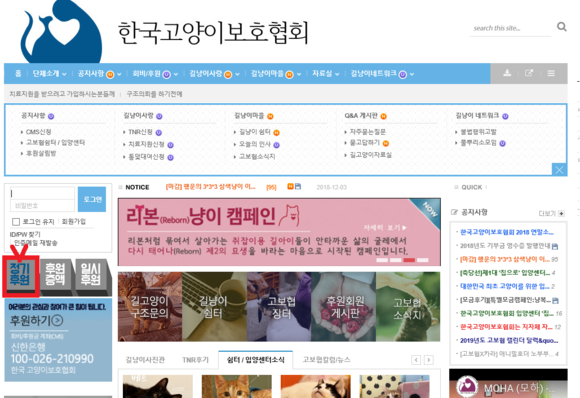The image size is (580, 398).
Task: Switch to the TNR후기 tab
Action: [195, 360]
